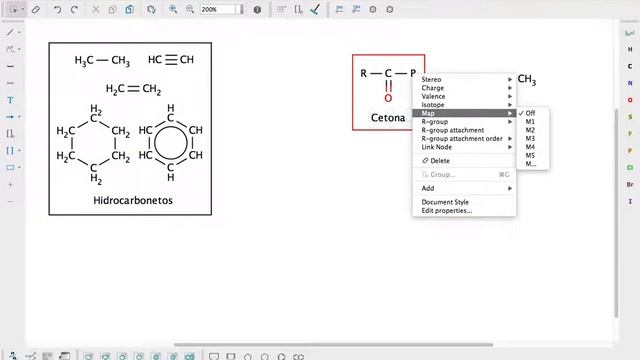
Task: Run the clean structure tool
Action: (151, 9)
